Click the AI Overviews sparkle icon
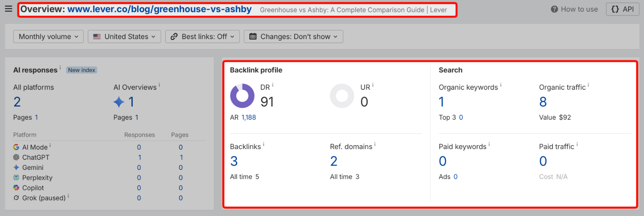The image size is (644, 216). coord(119,102)
